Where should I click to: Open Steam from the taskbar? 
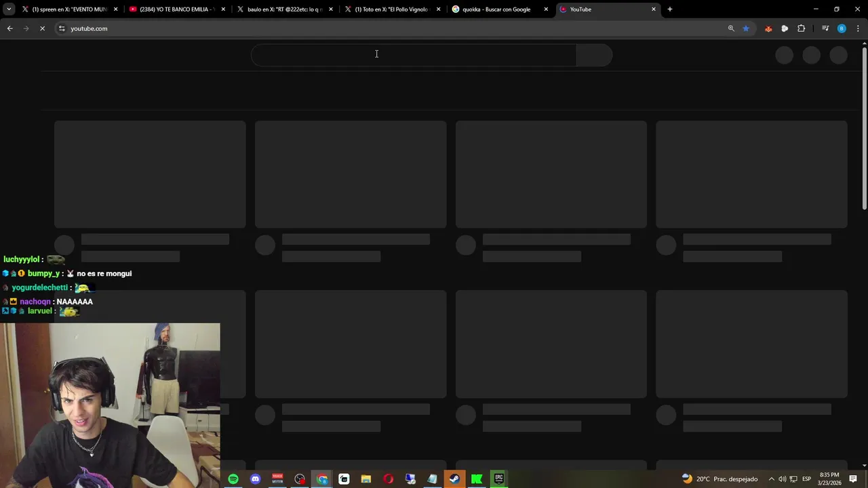click(x=455, y=479)
